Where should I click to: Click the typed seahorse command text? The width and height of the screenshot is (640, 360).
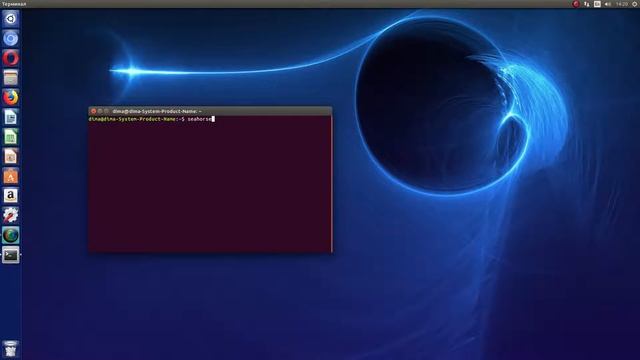(x=200, y=119)
